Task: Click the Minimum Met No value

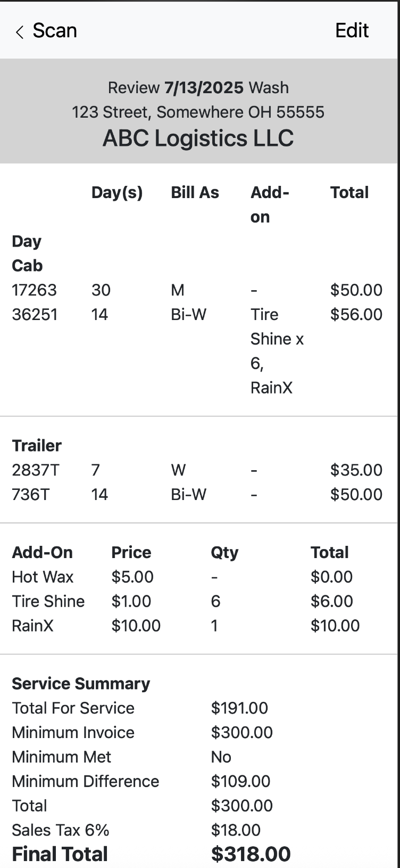Action: click(221, 757)
